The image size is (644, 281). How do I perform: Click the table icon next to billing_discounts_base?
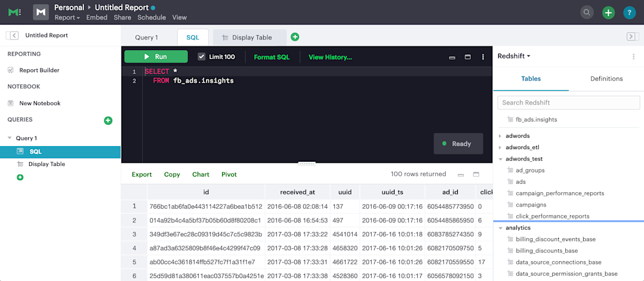(510, 251)
